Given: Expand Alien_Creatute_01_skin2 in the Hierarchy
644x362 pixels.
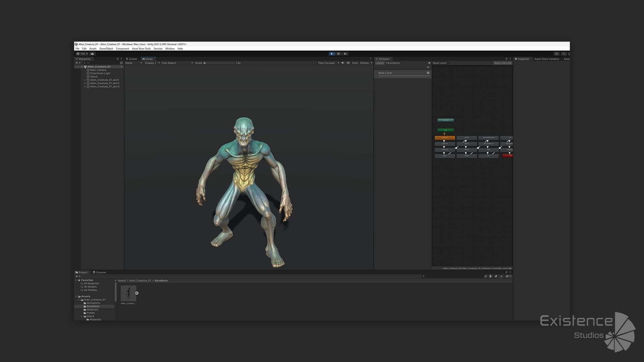Looking at the screenshot, I should (85, 83).
